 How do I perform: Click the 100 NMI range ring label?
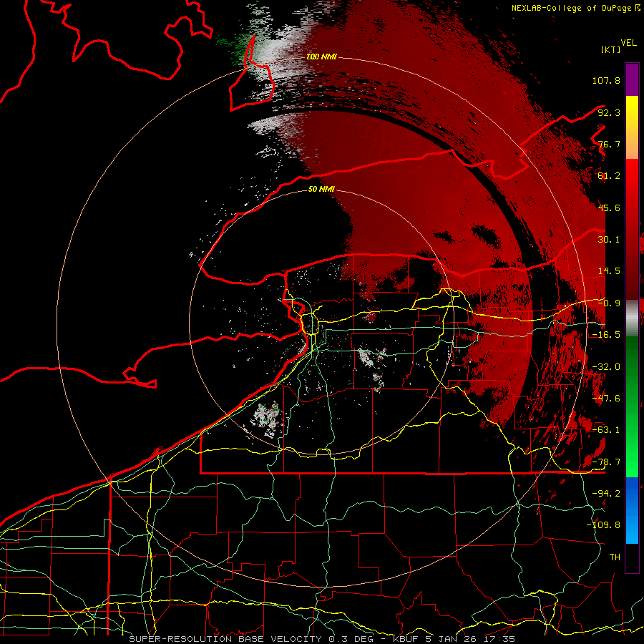pos(321,57)
